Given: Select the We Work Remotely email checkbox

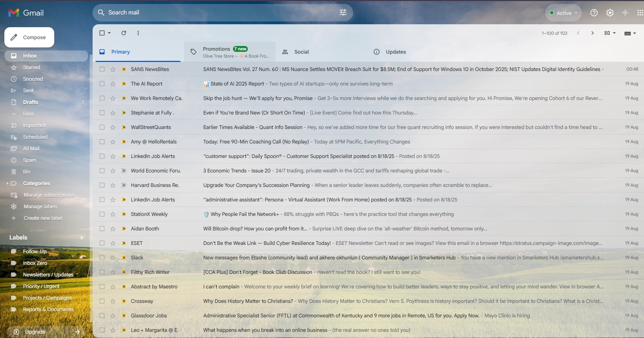Looking at the screenshot, I should point(102,98).
